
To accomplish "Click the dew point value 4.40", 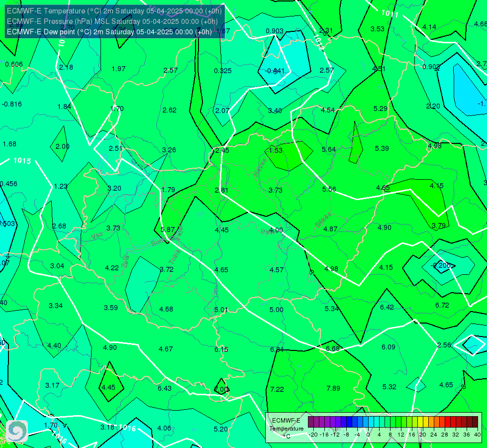I will (54, 346).
